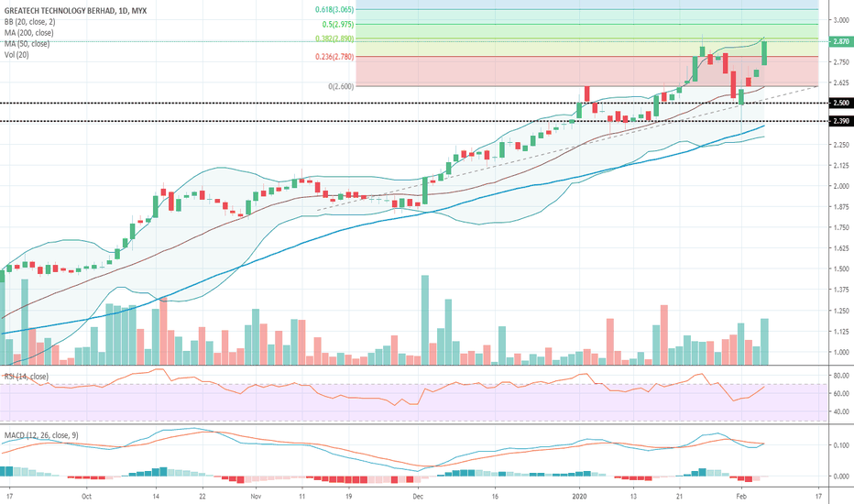Click the Dec date label on time axis
Screen dimensions: 854x504
pos(418,497)
